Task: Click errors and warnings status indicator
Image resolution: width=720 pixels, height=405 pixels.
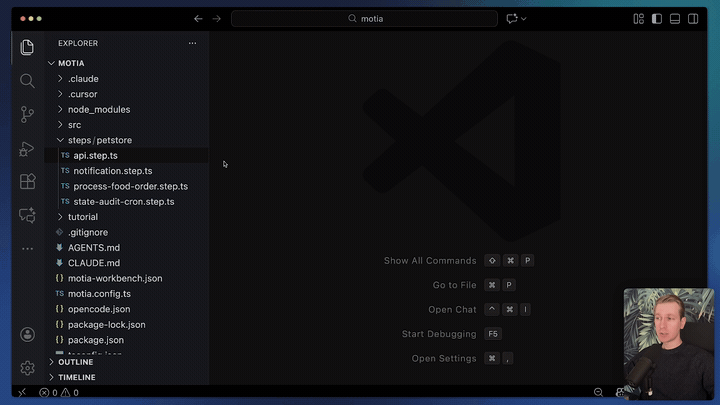Action: click(x=59, y=393)
